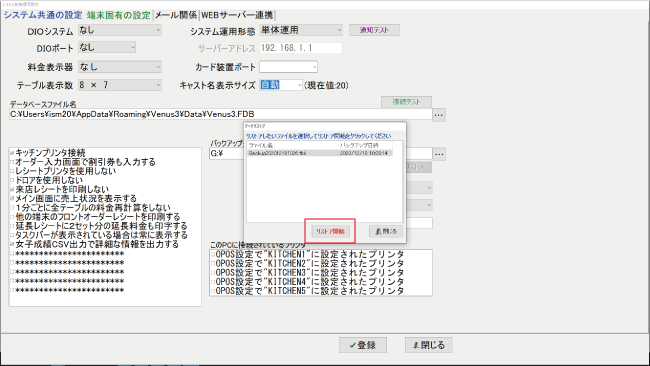Check the KITCHEN1 printer box
Screen dimensions: 650x366
213,254
